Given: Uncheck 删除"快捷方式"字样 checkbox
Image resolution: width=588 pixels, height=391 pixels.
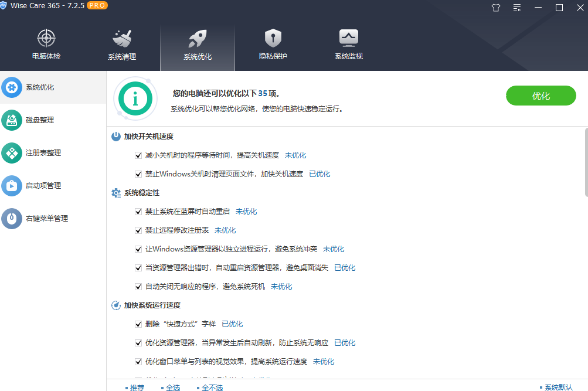Looking at the screenshot, I should coord(138,324).
